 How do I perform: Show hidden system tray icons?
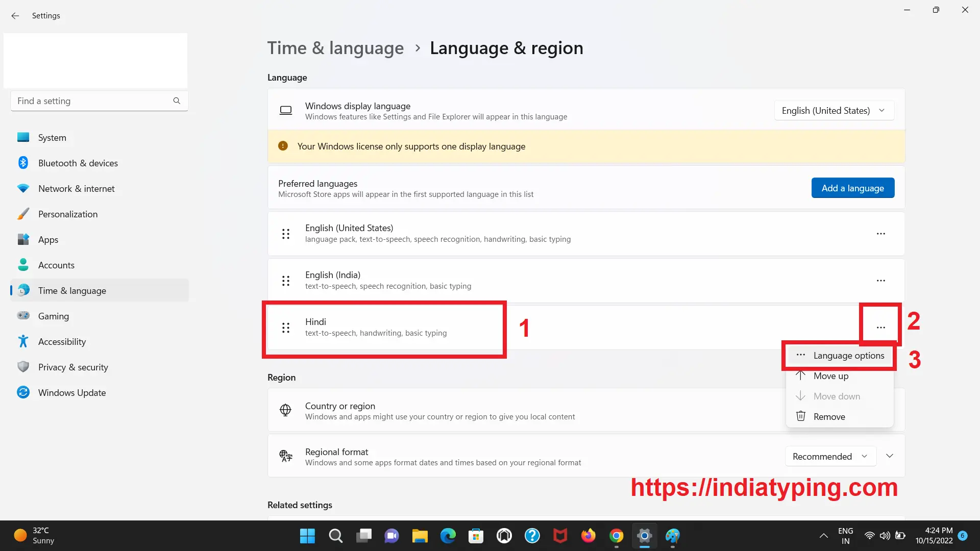(x=823, y=536)
